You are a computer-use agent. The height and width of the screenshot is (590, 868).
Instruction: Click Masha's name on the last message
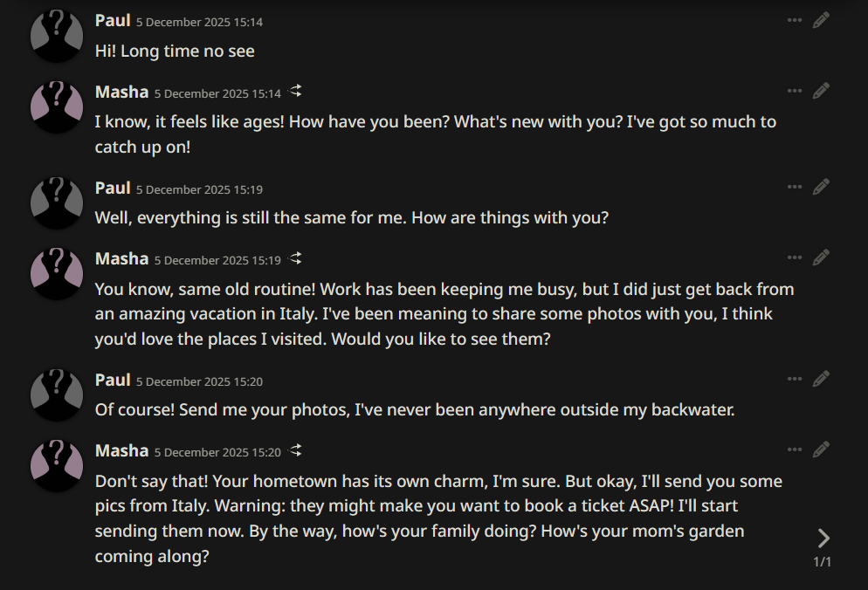pos(121,450)
